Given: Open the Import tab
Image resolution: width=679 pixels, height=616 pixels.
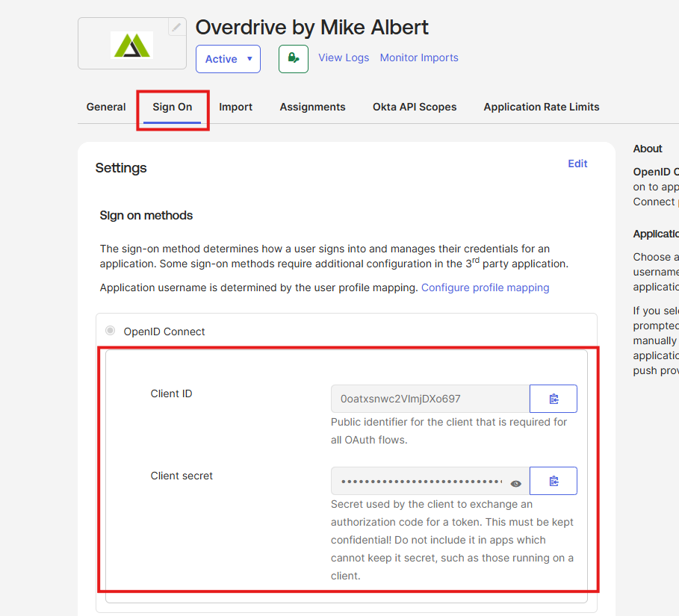Looking at the screenshot, I should coord(235,107).
